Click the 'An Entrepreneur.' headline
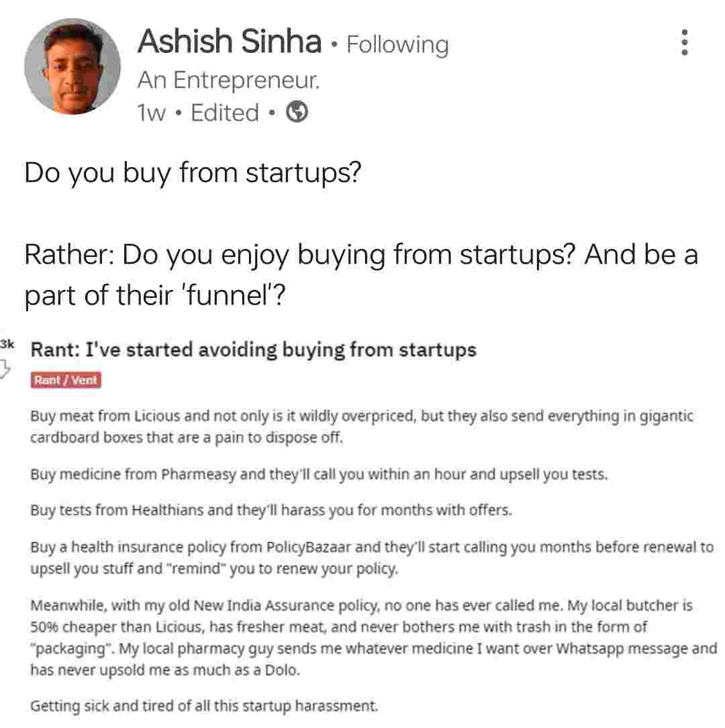The width and height of the screenshot is (725, 728). coord(228,80)
